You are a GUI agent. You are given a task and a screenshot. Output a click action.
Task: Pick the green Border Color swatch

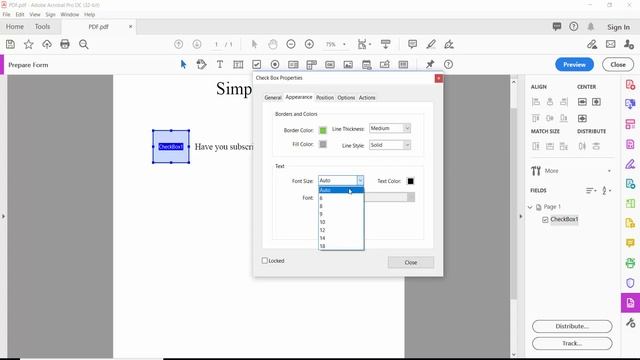[x=323, y=130]
